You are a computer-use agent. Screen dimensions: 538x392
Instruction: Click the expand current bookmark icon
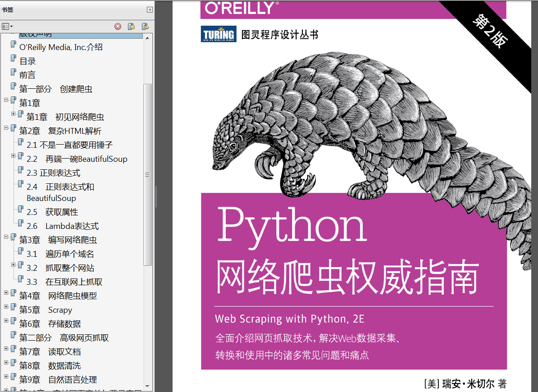point(145,27)
